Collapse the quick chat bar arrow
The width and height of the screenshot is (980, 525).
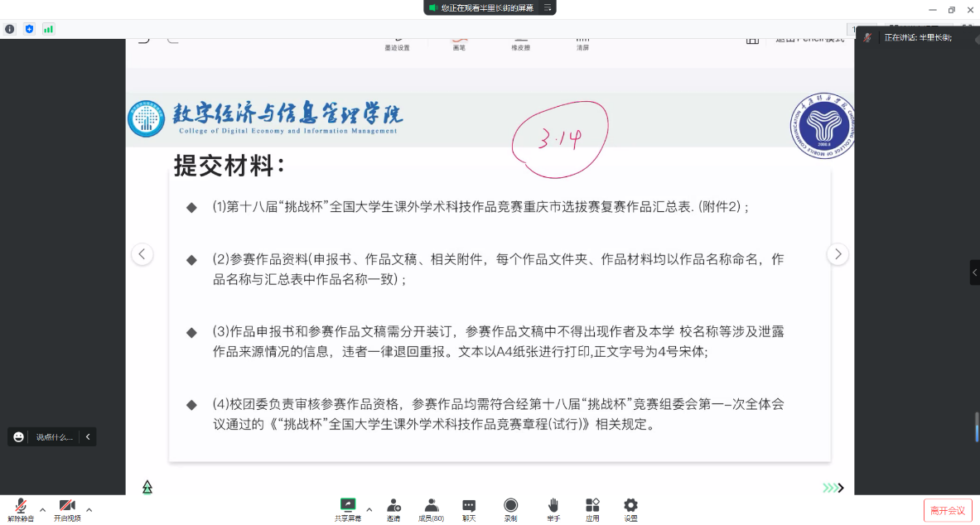[88, 436]
